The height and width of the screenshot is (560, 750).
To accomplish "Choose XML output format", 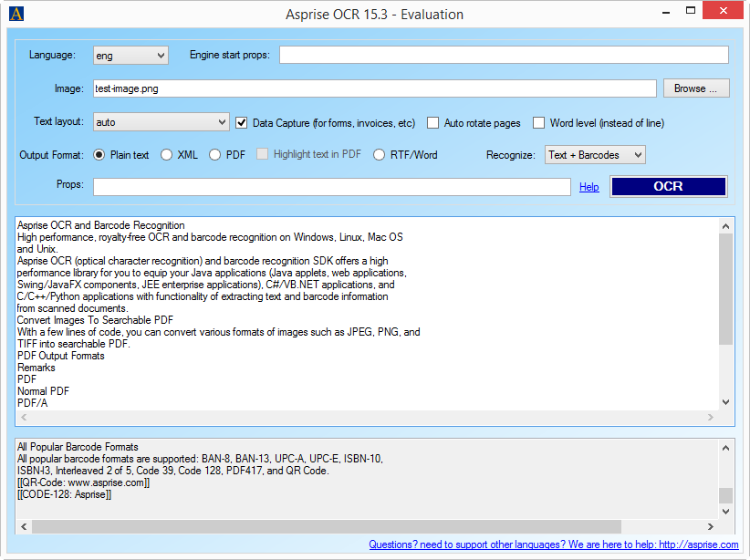I will 167,155.
